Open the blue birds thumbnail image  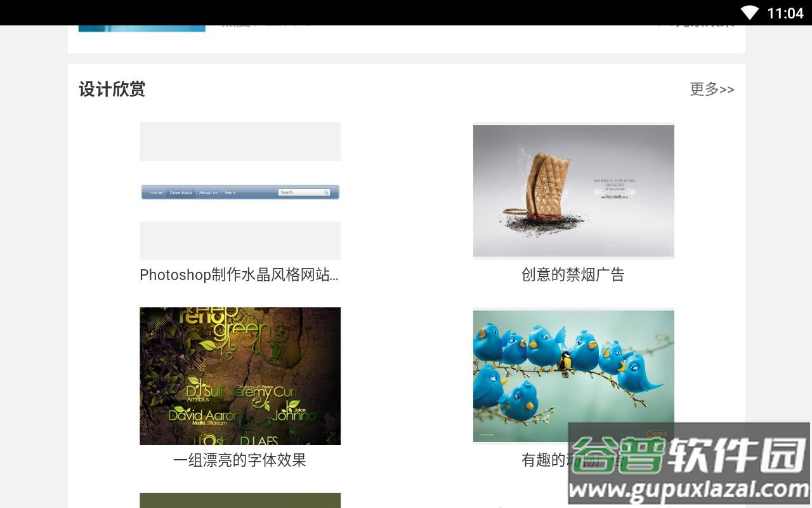coord(573,376)
